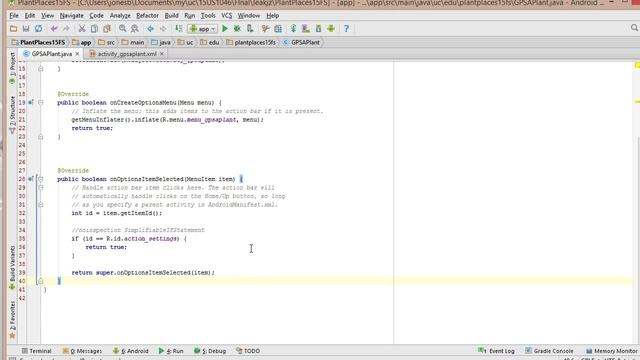Open the Build menu
Screen dimensions: 640x360
tap(171, 16)
